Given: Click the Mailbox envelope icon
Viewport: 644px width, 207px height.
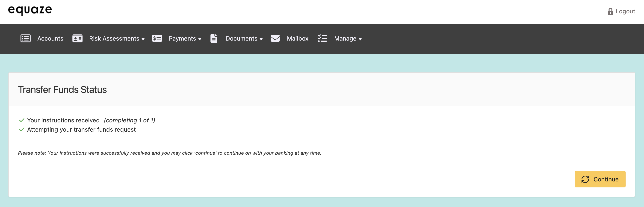Looking at the screenshot, I should [x=275, y=38].
